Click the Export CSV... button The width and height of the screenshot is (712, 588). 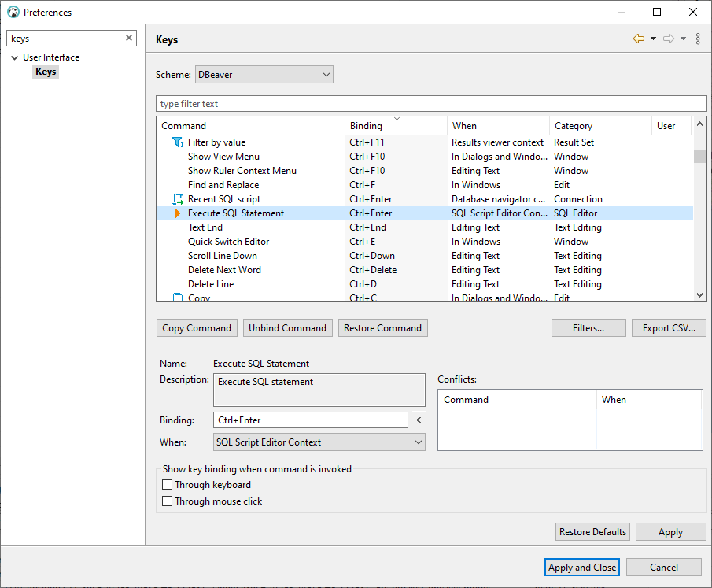[669, 328]
